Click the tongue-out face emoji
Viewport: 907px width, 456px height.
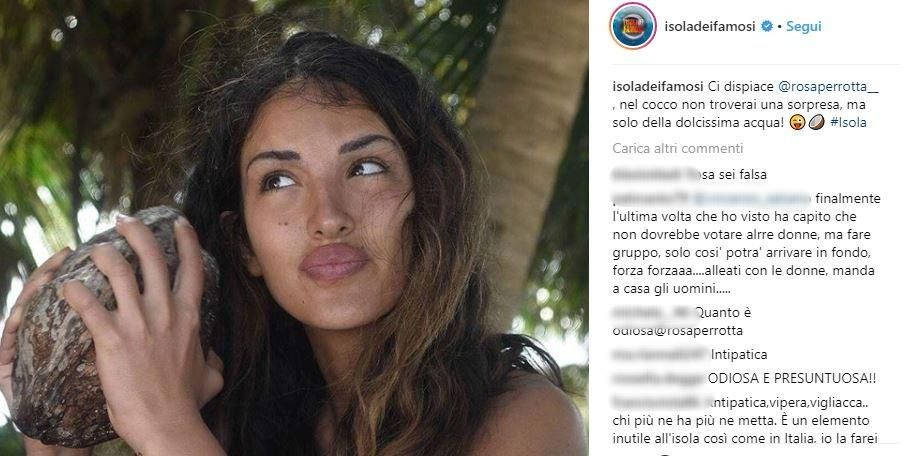[x=797, y=122]
